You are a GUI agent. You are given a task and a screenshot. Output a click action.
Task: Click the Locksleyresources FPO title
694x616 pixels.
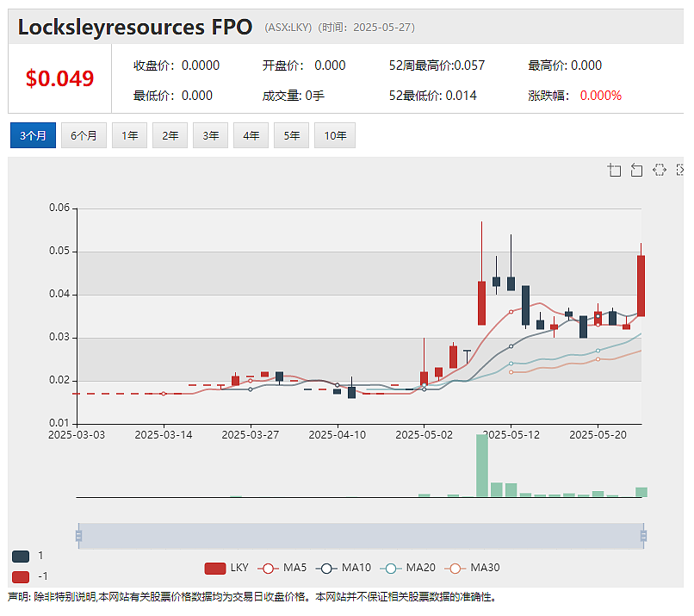coord(135,27)
